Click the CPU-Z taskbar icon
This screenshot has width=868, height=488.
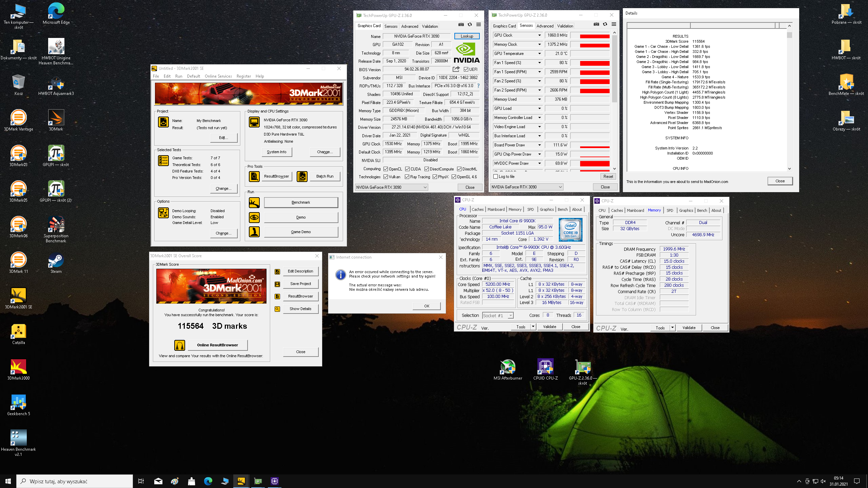click(274, 481)
